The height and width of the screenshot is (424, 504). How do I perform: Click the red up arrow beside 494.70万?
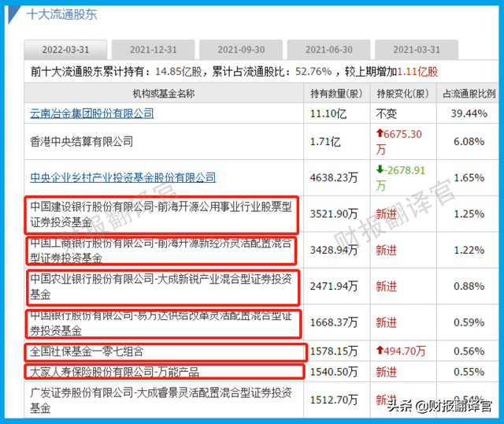click(380, 350)
